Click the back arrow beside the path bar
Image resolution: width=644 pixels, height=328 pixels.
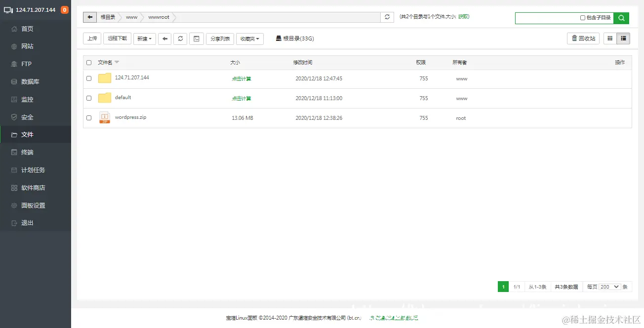pos(90,17)
